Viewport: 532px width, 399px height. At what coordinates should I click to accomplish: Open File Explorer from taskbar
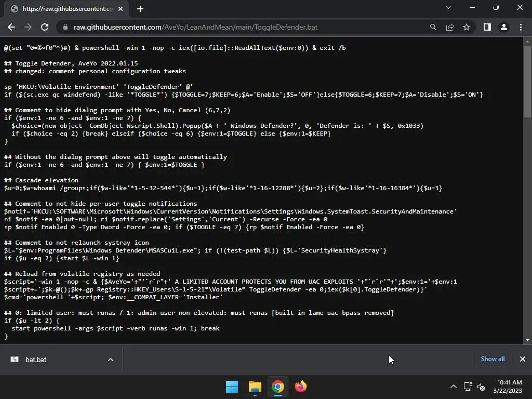click(x=255, y=387)
